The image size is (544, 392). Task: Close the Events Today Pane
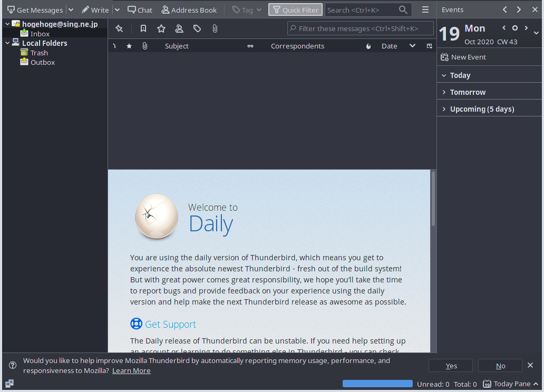pos(535,9)
